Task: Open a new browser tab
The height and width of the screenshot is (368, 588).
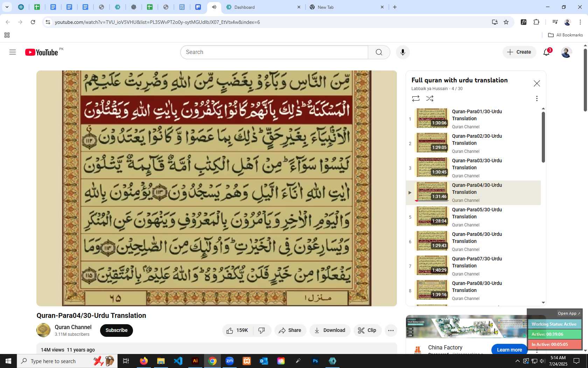Action: [x=395, y=7]
